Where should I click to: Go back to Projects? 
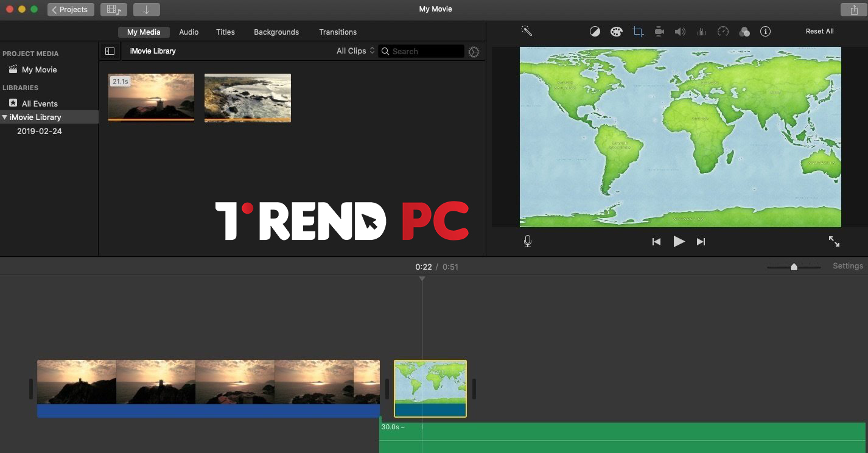tap(71, 10)
